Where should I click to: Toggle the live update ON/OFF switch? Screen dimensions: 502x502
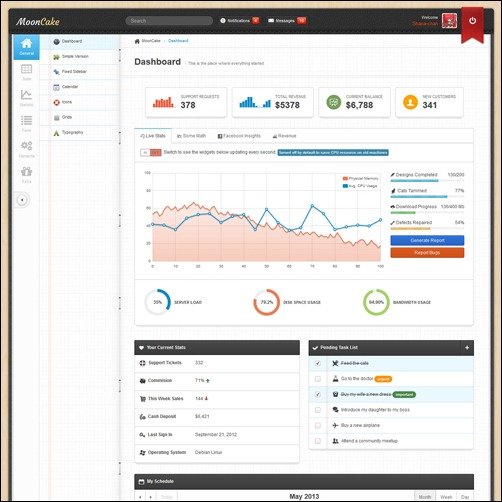151,153
